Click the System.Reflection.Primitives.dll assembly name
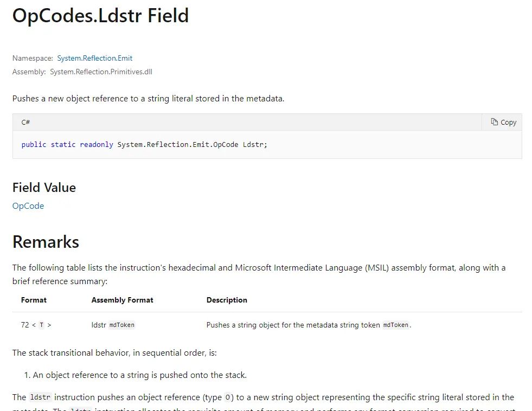532x411 pixels. (101, 72)
